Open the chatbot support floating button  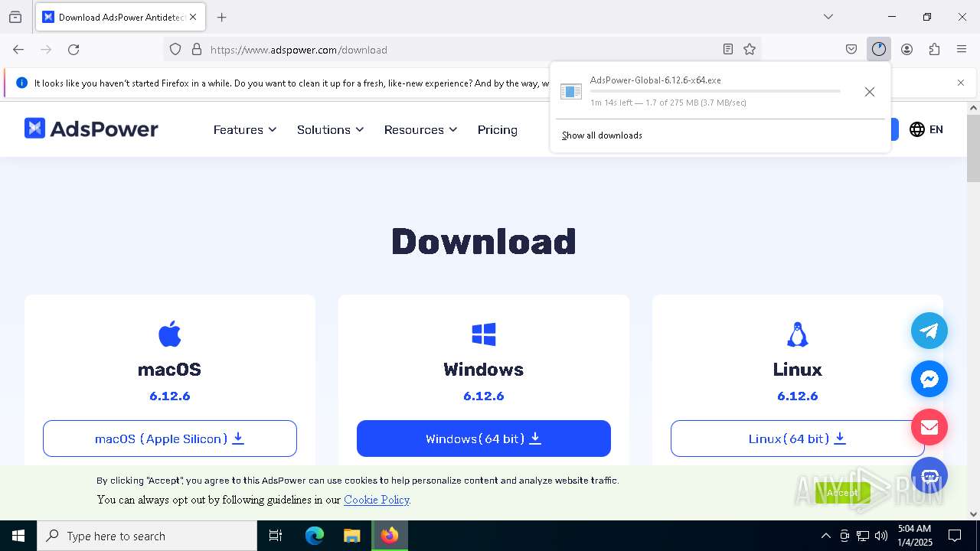[x=929, y=475]
